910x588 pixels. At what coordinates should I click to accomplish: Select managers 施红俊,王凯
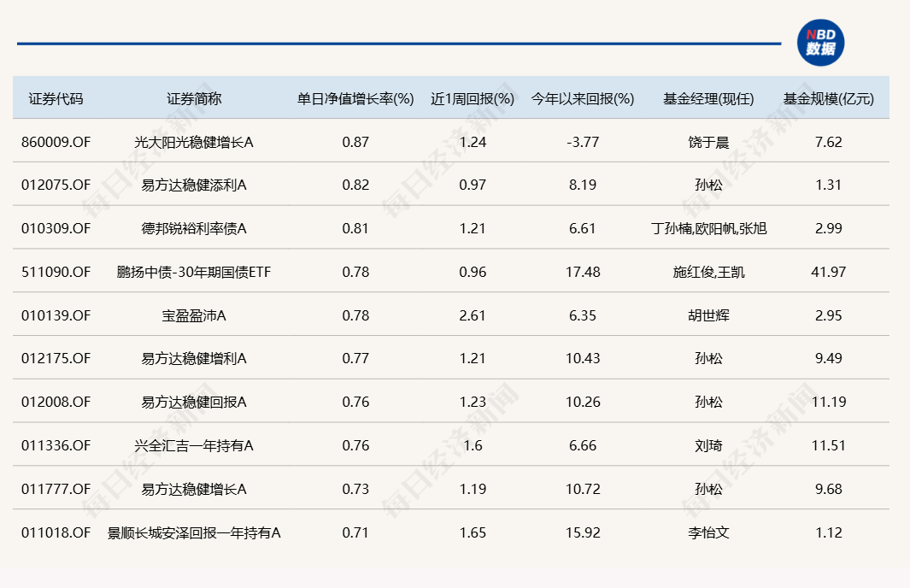[708, 273]
